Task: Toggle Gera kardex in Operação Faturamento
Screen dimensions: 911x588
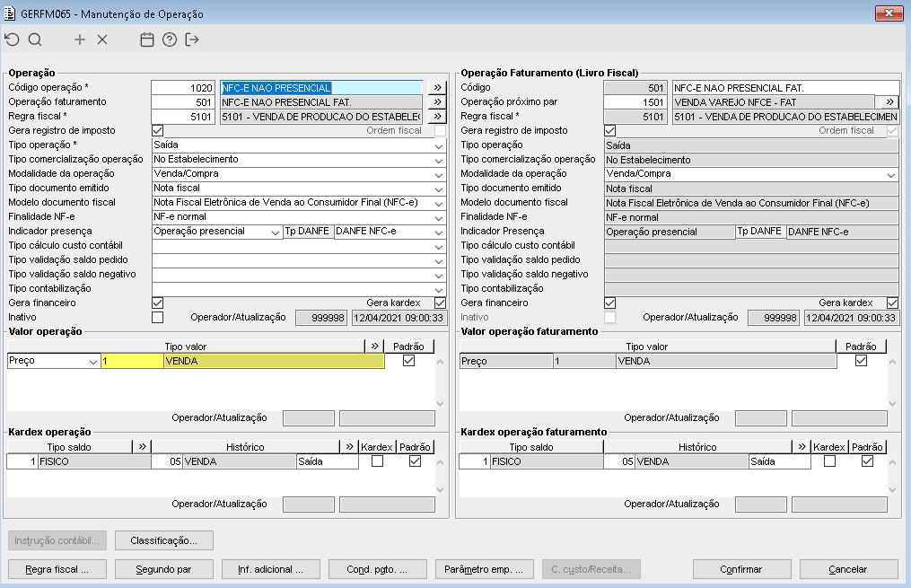Action: tap(892, 303)
